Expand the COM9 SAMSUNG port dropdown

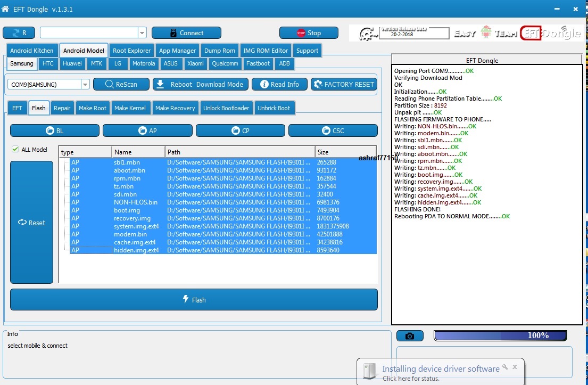85,85
